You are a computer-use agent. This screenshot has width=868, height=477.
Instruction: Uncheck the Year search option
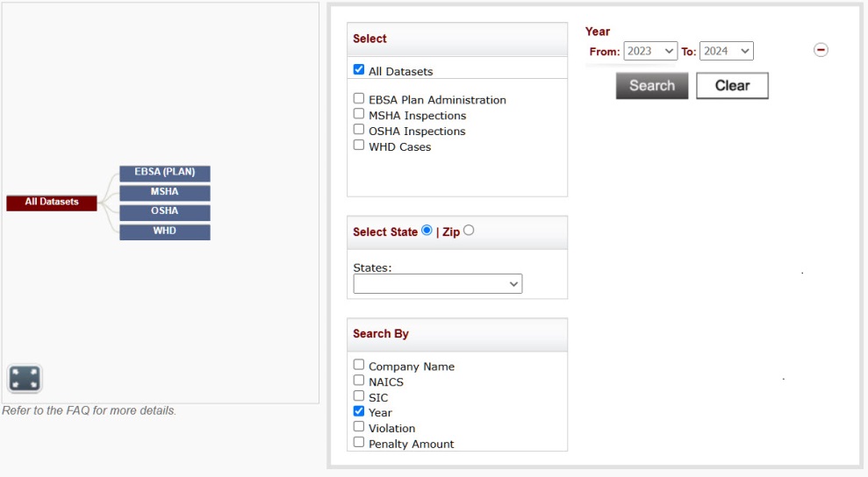click(359, 411)
